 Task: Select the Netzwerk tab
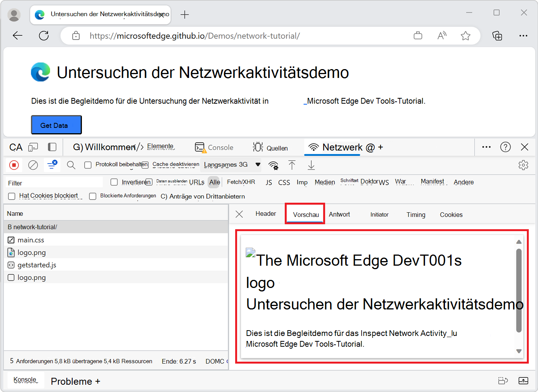(335, 147)
